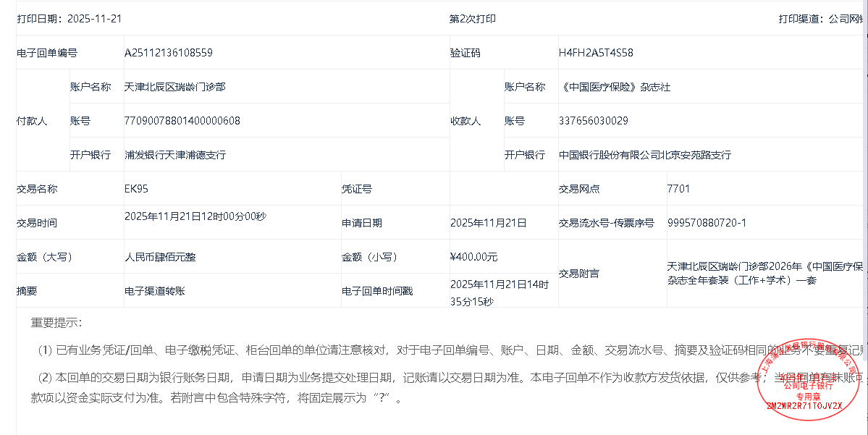Image resolution: width=868 pixels, height=435 pixels.
Task: Click the e-receipt number A25112136108559
Action: click(169, 53)
